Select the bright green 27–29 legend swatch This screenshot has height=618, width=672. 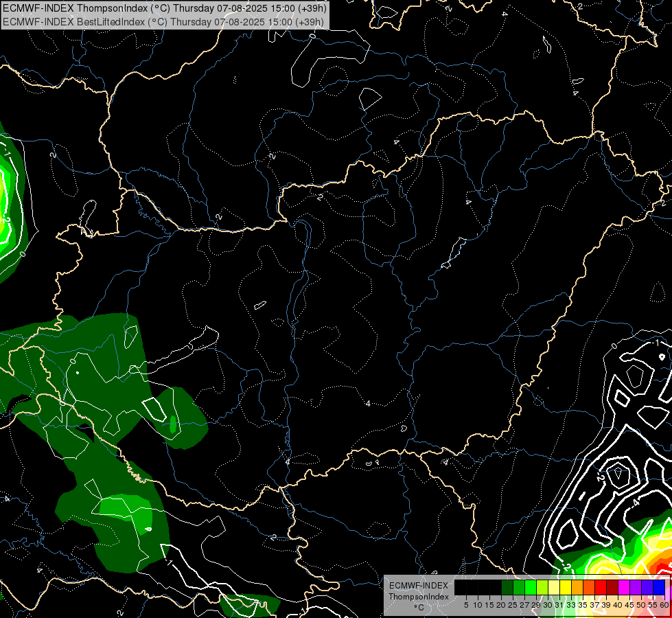click(x=531, y=587)
